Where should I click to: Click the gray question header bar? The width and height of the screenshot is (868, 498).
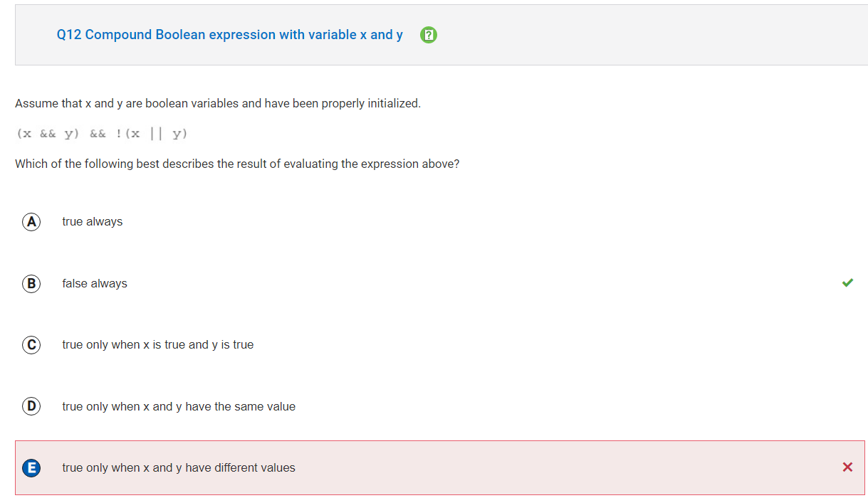[x=441, y=35]
